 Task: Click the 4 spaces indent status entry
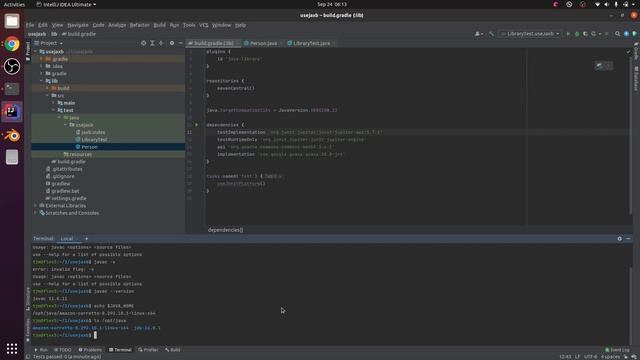pyautogui.click(x=610, y=357)
